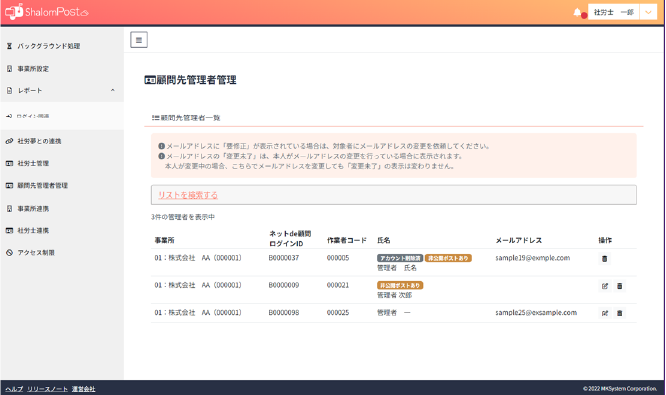Click the 氏名 column header

(x=384, y=240)
